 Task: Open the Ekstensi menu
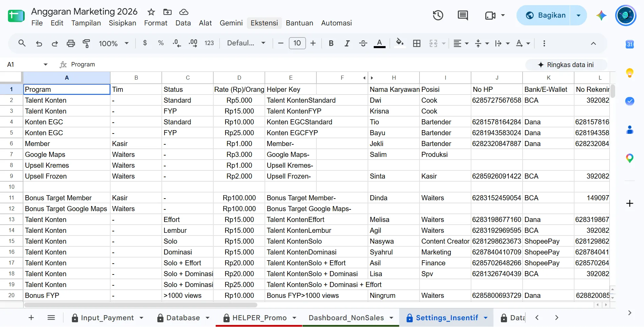[264, 23]
